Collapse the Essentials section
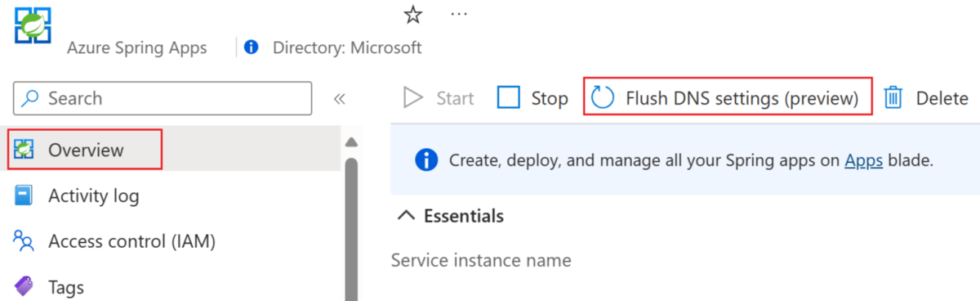The height and width of the screenshot is (301, 980). (406, 216)
